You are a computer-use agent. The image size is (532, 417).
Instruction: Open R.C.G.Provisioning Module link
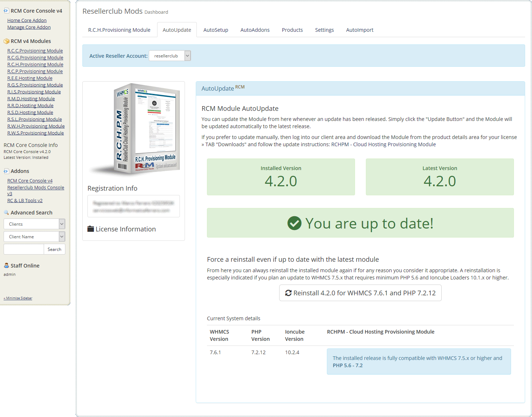point(35,57)
